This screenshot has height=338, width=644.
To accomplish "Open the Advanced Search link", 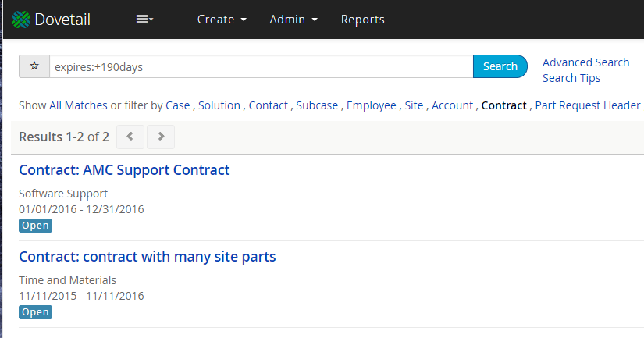I will tap(585, 62).
